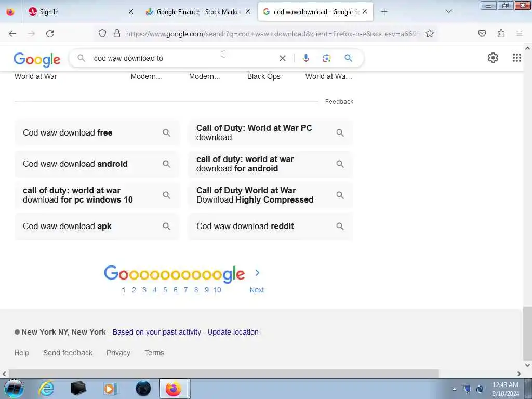The image size is (532, 399).
Task: Show hidden system tray icons
Action: [454, 389]
